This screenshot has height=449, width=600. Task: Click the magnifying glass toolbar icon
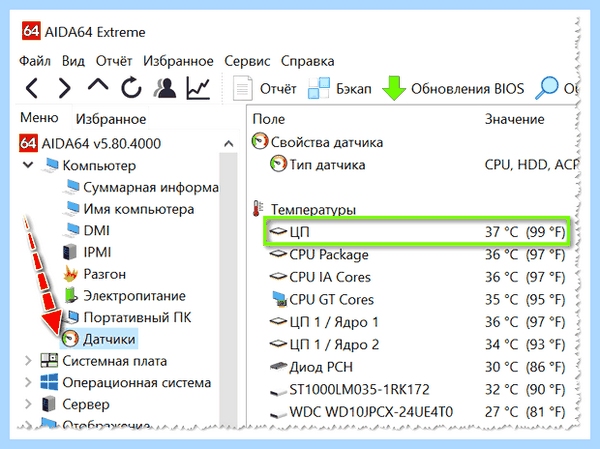546,88
